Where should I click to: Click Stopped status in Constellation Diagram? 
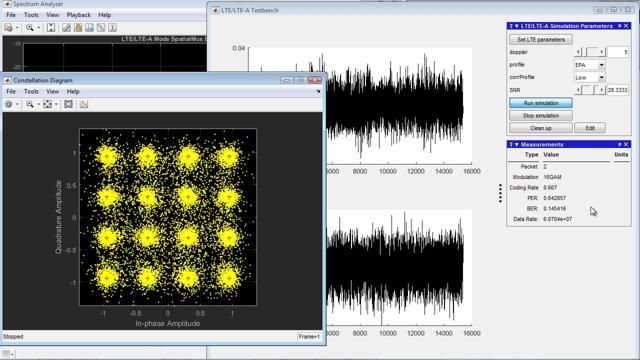pos(13,337)
